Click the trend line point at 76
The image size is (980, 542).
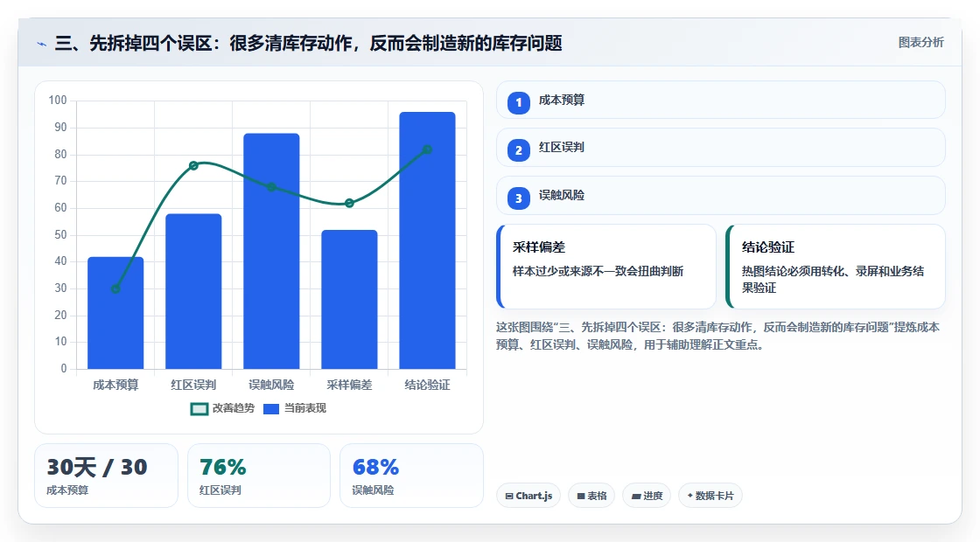(193, 165)
